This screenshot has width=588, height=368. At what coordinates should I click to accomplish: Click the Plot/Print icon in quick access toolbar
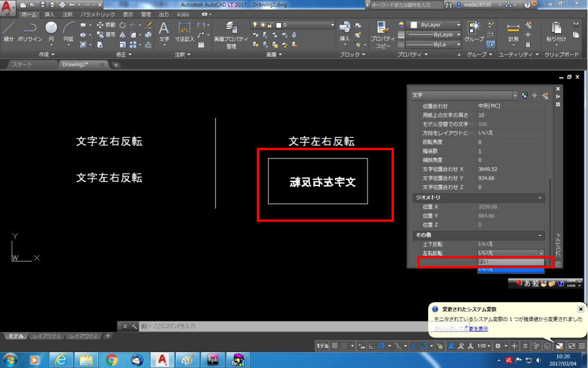pyautogui.click(x=62, y=5)
